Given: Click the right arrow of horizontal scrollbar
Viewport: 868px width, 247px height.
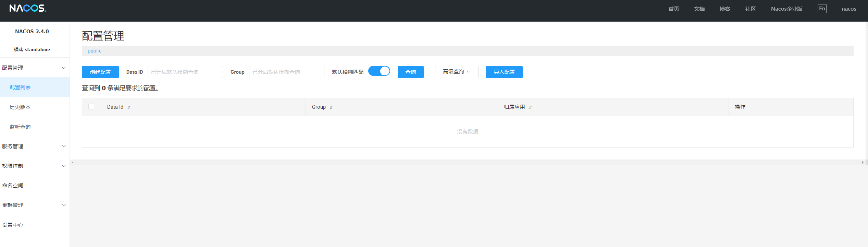Looking at the screenshot, I should (863, 162).
